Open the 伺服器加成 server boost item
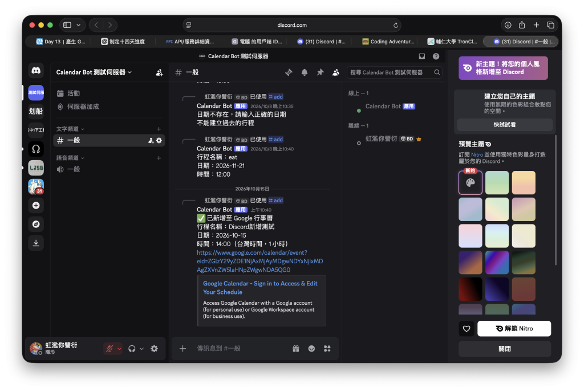The width and height of the screenshot is (584, 392). pos(109,107)
